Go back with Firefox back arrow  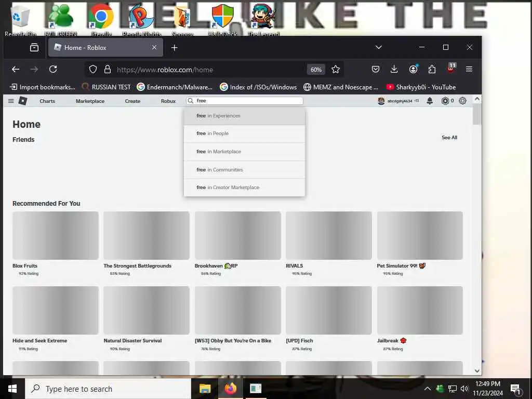click(x=16, y=69)
